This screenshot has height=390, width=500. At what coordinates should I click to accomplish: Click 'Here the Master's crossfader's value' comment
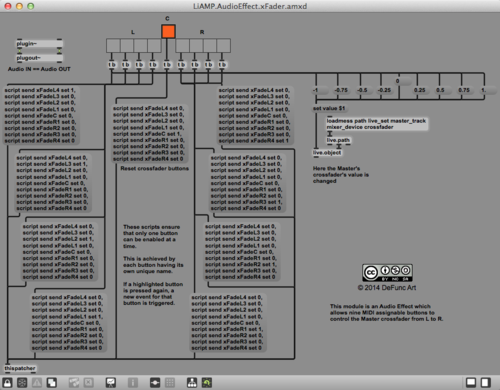click(x=341, y=175)
